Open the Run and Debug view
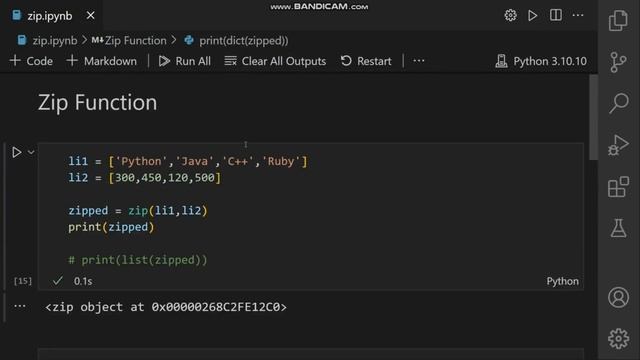The height and width of the screenshot is (360, 640). (x=618, y=145)
